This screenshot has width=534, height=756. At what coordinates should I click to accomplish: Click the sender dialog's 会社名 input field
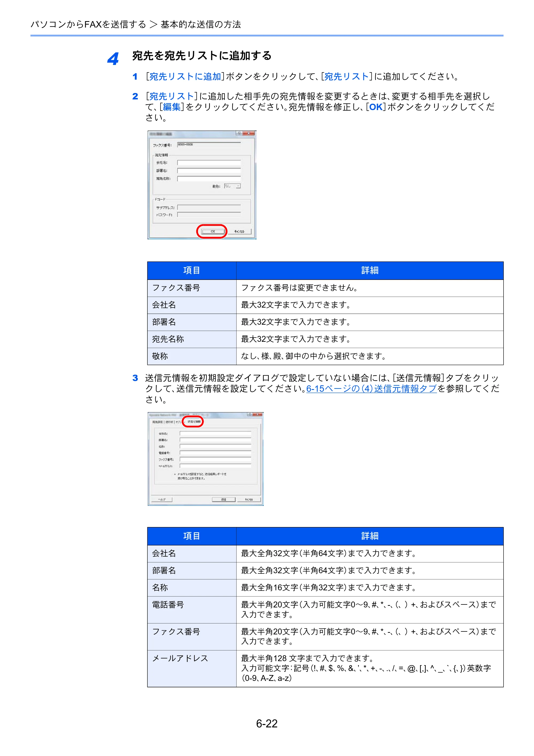[215, 434]
